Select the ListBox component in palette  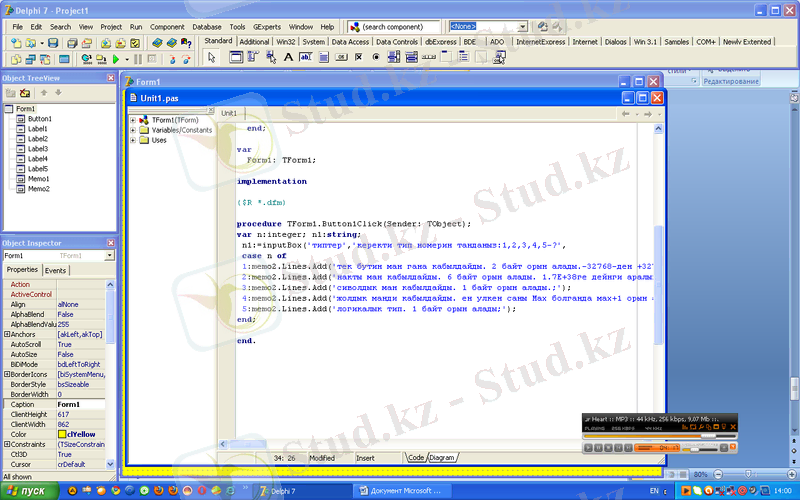393,57
